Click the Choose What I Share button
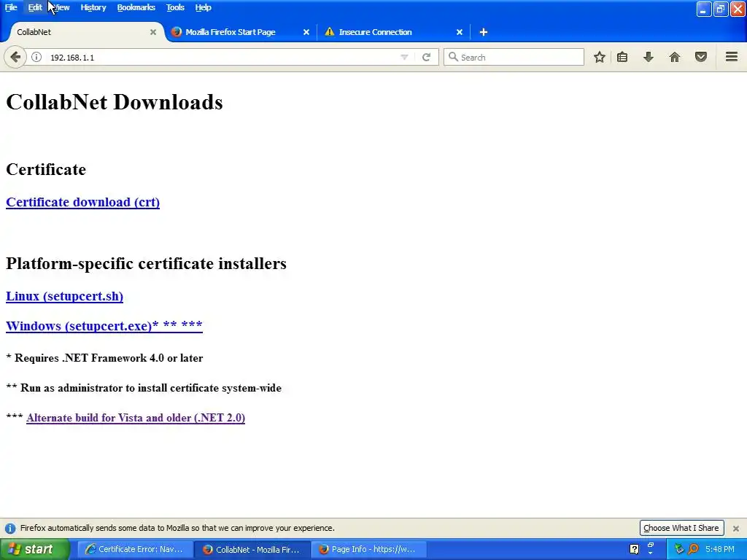 (x=681, y=528)
